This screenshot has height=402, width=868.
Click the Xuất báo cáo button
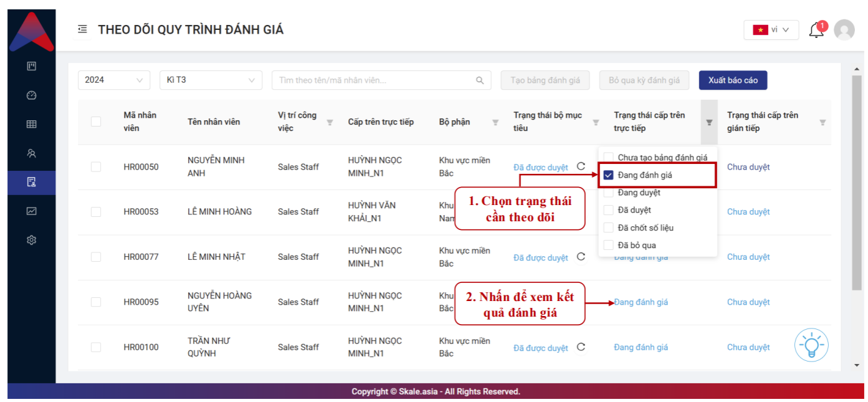point(733,80)
